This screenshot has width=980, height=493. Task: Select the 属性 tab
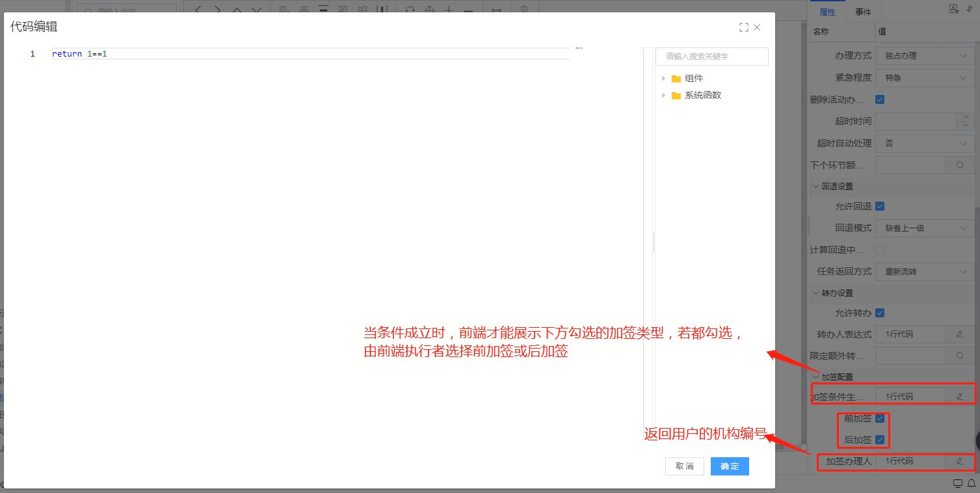pos(827,12)
